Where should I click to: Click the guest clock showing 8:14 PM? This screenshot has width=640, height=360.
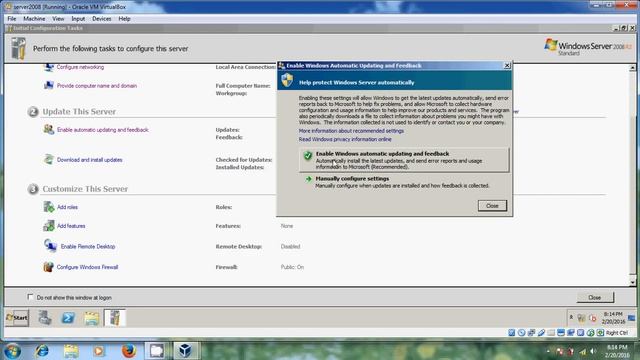(613, 318)
